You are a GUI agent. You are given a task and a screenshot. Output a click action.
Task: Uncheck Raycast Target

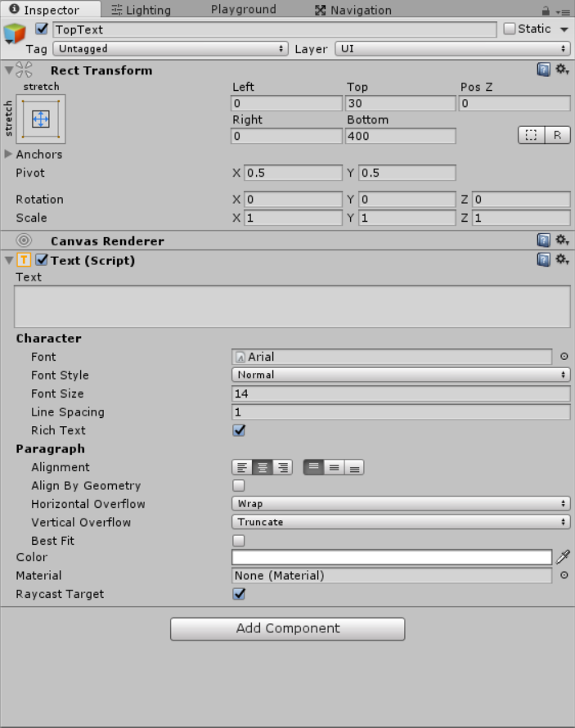click(239, 594)
